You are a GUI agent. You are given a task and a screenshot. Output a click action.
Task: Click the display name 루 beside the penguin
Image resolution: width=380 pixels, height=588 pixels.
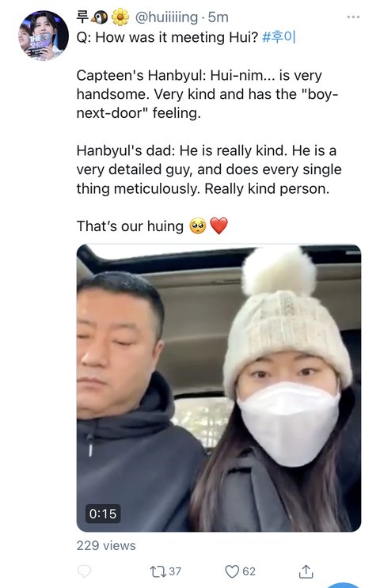82,17
